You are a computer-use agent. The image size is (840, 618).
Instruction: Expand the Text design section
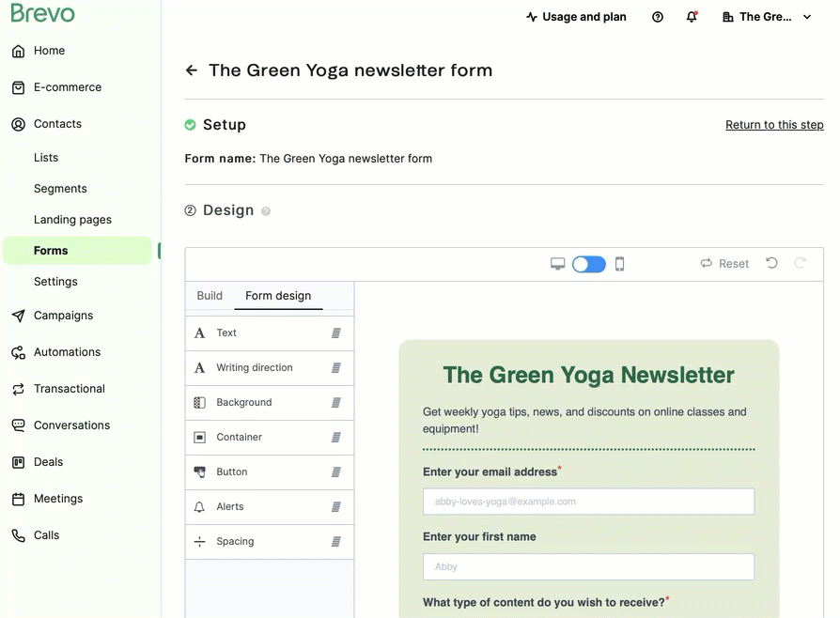pos(269,332)
